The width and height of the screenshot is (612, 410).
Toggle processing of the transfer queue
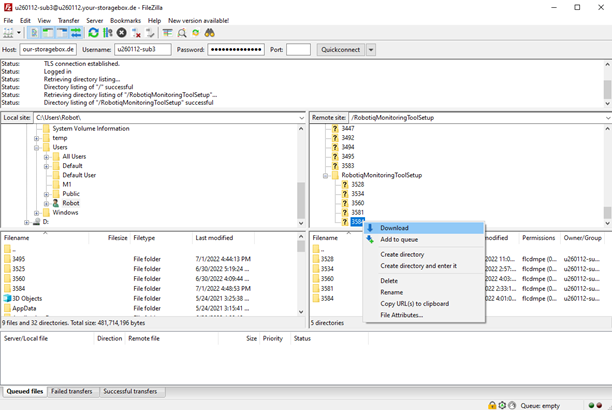107,33
